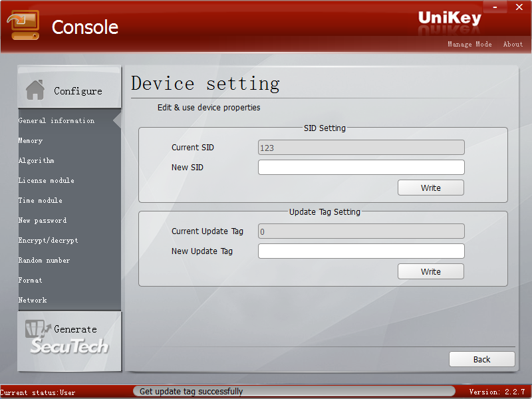The width and height of the screenshot is (532, 399).
Task: Open Network settings in sidebar
Action: [x=33, y=301]
